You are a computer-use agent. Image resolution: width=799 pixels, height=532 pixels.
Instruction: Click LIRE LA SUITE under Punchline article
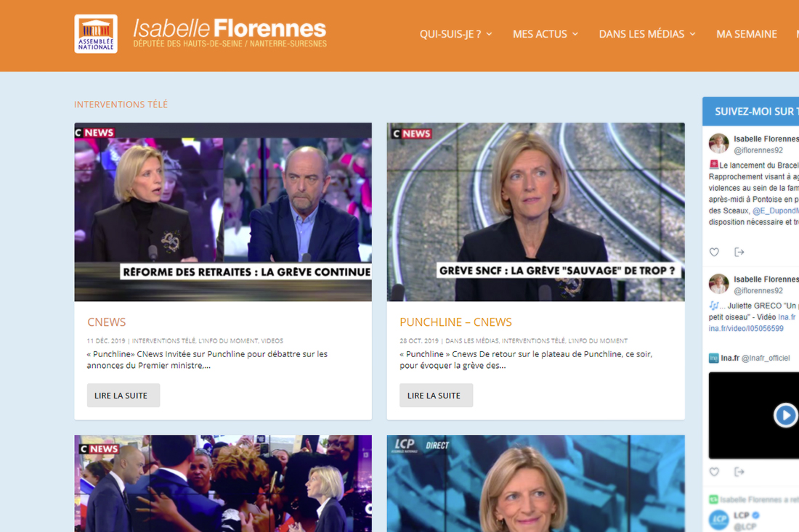click(437, 396)
